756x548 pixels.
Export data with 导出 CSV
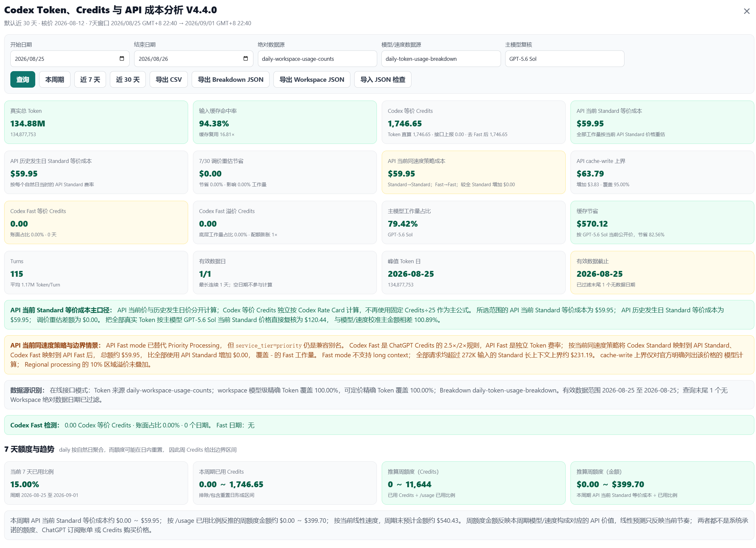(x=169, y=79)
